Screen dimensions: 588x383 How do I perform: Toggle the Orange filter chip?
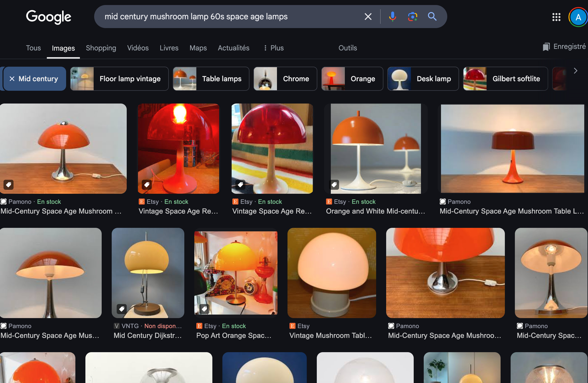click(x=352, y=79)
